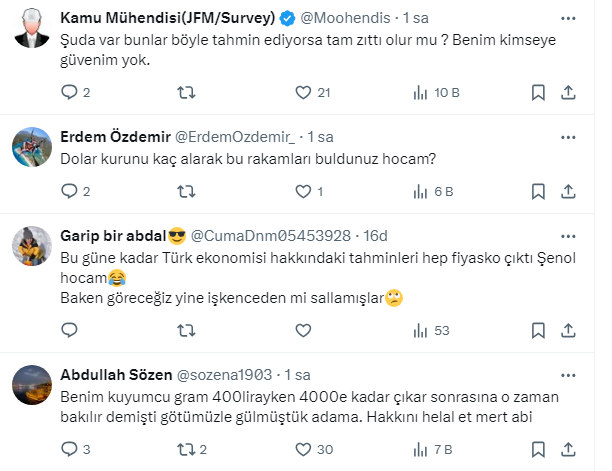Share Kamu Mühendisi's tweet
Viewport: 612px width, 471px height.
coord(567,93)
